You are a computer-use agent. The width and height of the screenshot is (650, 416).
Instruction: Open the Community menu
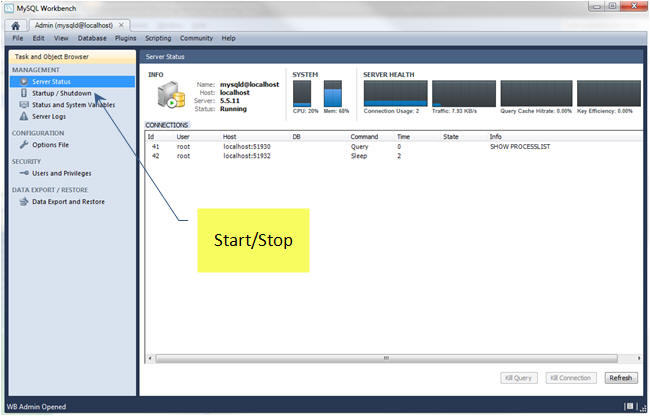pyautogui.click(x=196, y=38)
